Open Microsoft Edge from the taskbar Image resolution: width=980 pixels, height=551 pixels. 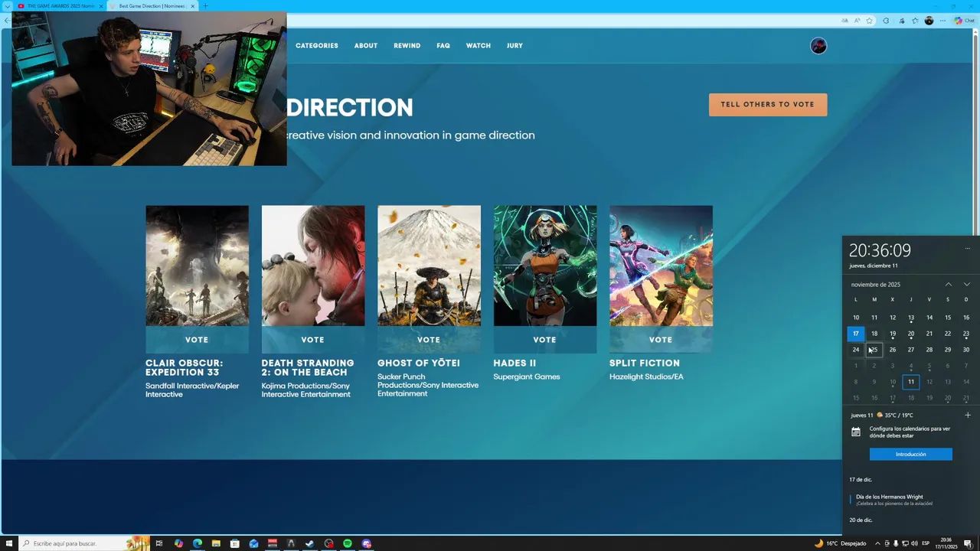click(x=198, y=543)
